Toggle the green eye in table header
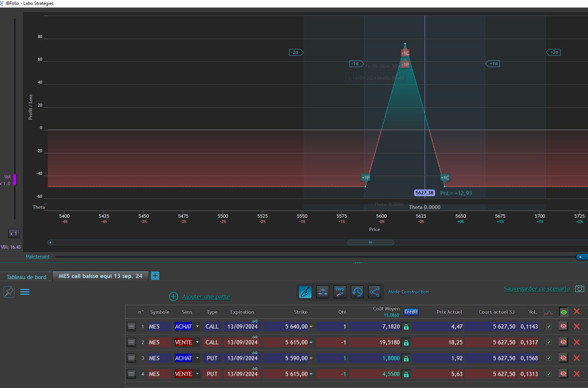588x388 pixels. (x=564, y=312)
